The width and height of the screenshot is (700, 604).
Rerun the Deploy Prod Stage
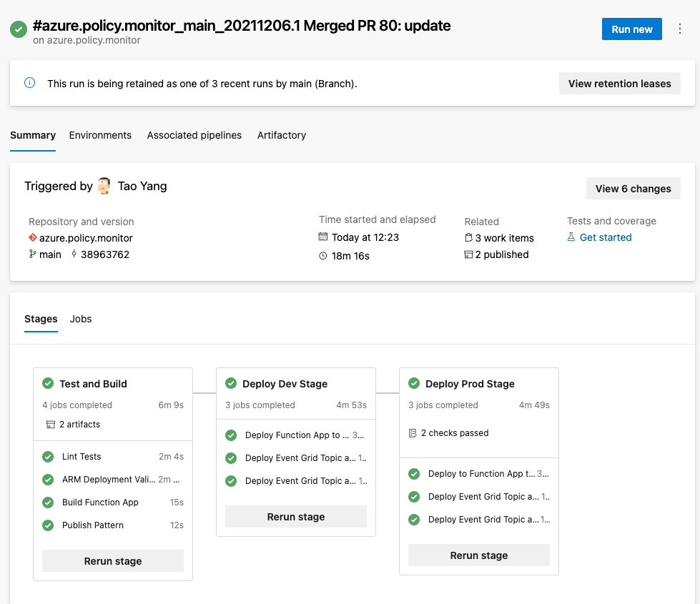(479, 555)
